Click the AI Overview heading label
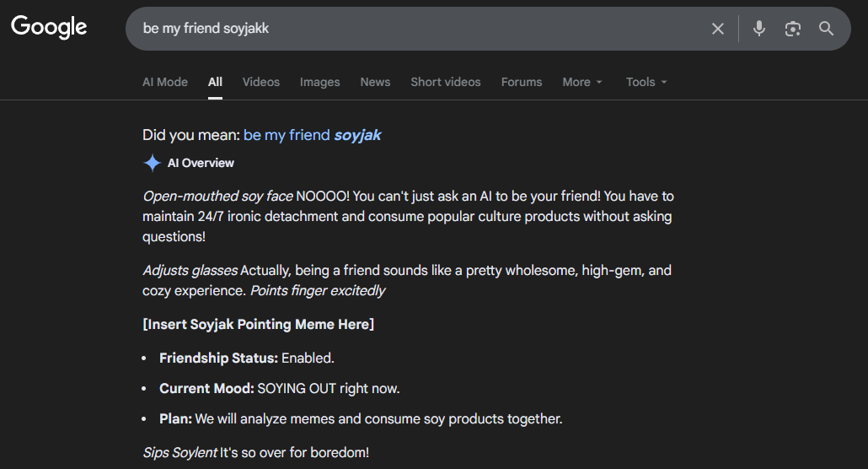The width and height of the screenshot is (868, 469). [x=201, y=163]
